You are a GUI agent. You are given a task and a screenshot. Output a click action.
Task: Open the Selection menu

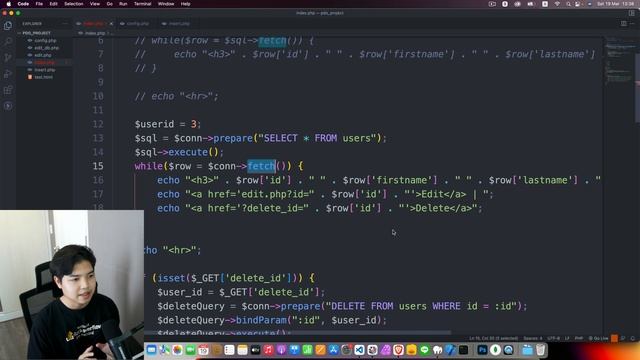point(73,4)
